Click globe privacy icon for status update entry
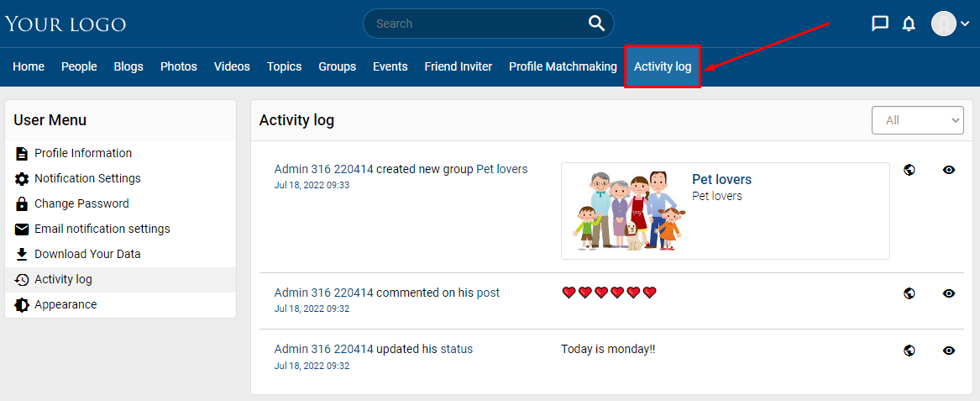 (x=909, y=351)
